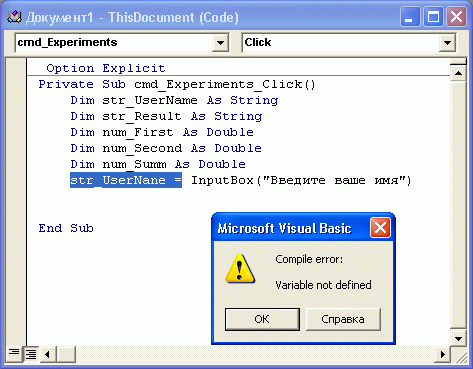Click the horizontal scrollbar left arrow

[48, 354]
